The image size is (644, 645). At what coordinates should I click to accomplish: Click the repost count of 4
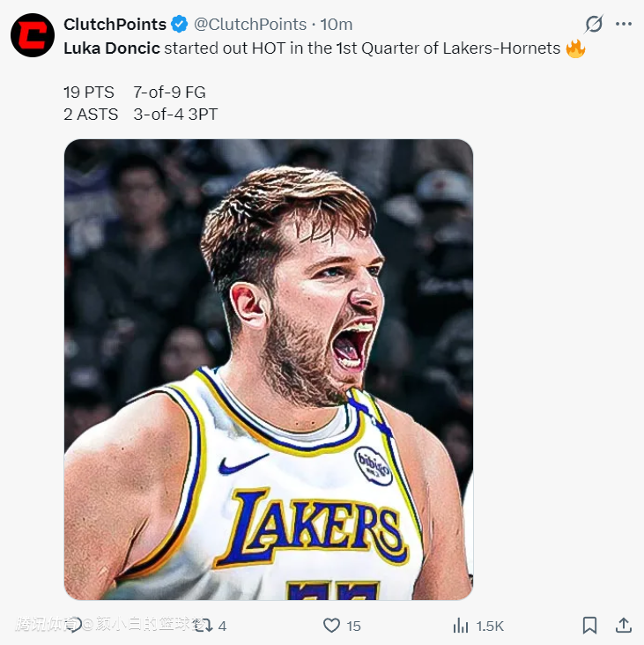(x=222, y=626)
